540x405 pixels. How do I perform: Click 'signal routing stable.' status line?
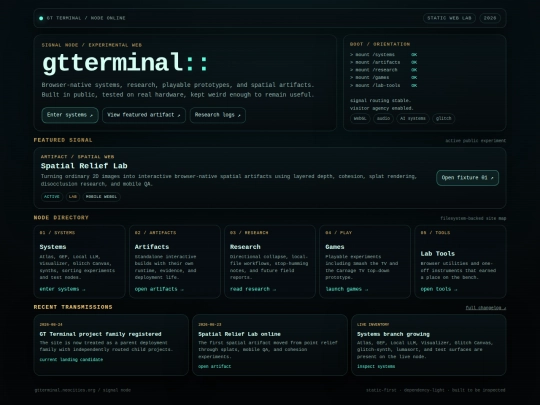click(x=380, y=101)
